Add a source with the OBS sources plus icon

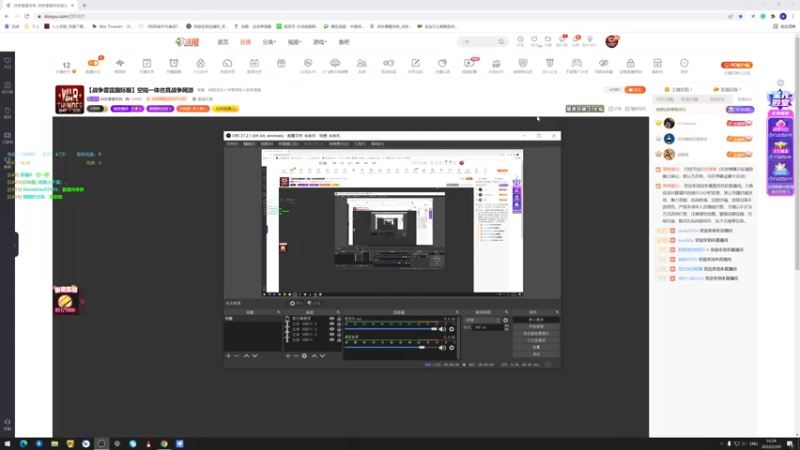click(x=288, y=356)
